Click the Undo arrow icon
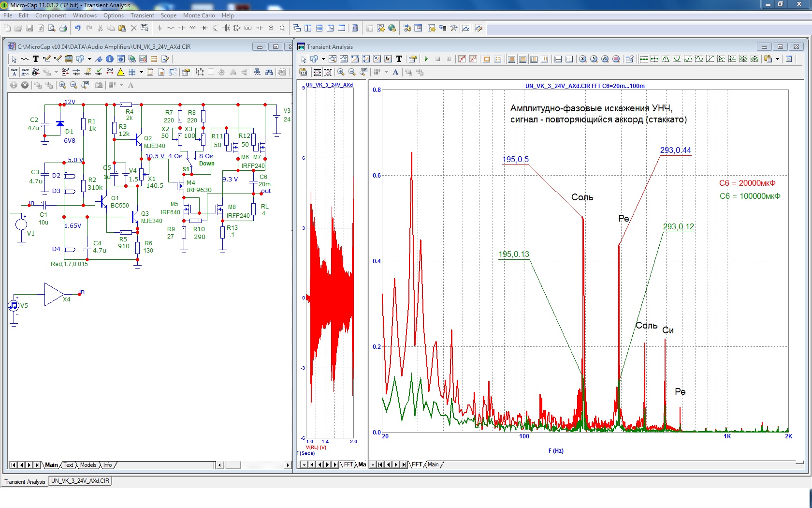Screen dimensions: 812x508 tap(78, 28)
